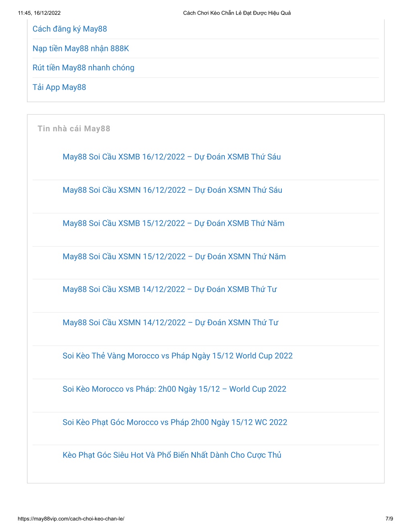Open Soi Cầu XSMB 16/12/2022 Thứ Sáu article
411x532 pixels.
(172, 157)
